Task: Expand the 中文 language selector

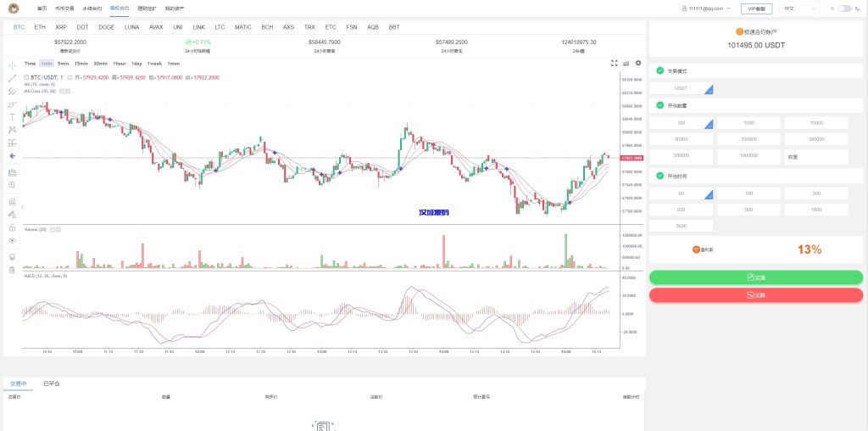Action: (x=799, y=8)
